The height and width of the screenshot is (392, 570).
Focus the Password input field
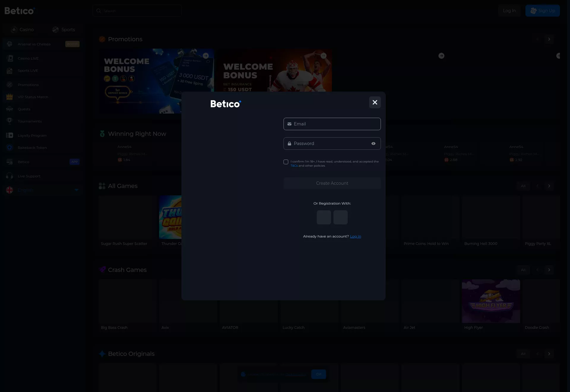click(332, 144)
